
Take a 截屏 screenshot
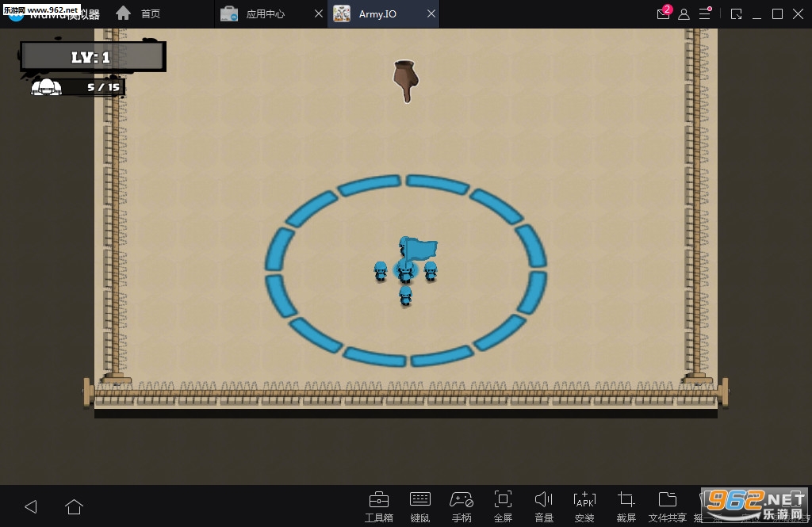626,507
